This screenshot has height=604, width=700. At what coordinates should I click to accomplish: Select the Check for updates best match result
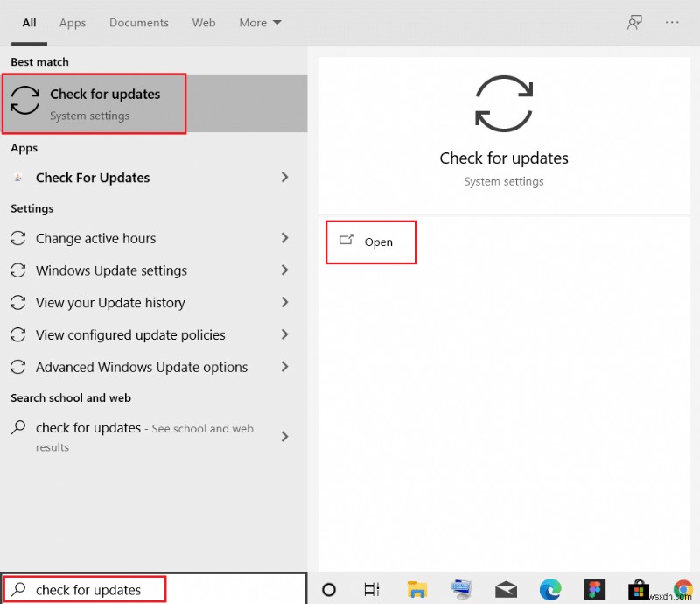94,103
